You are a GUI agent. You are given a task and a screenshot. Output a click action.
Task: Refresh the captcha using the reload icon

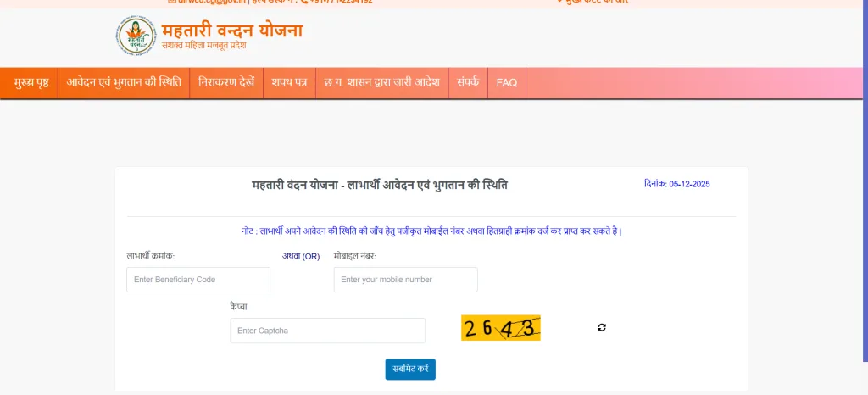point(602,327)
